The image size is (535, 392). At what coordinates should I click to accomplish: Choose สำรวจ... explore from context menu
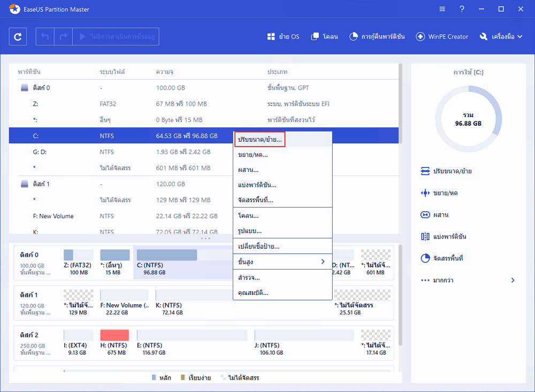(282, 278)
